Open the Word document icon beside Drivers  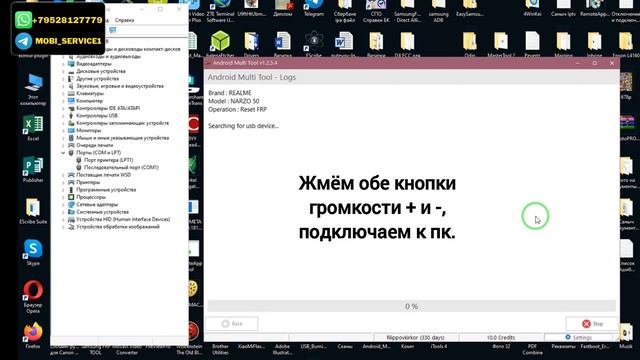283,43
